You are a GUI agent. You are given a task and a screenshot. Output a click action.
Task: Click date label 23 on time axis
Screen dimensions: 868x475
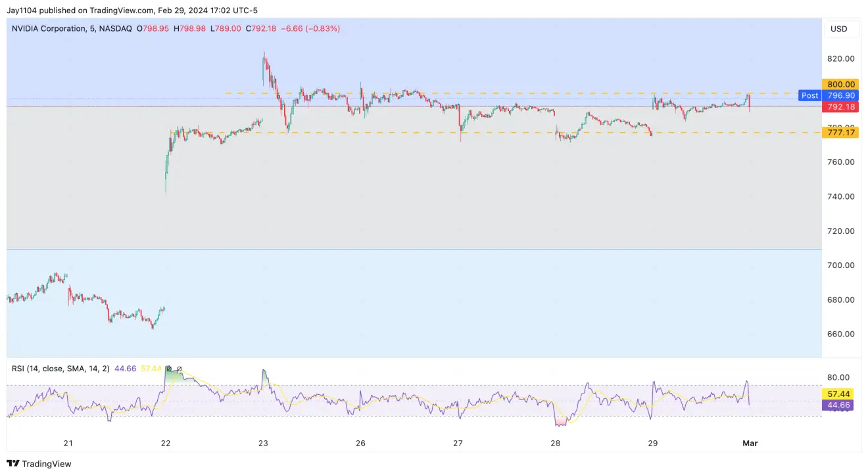(x=263, y=443)
